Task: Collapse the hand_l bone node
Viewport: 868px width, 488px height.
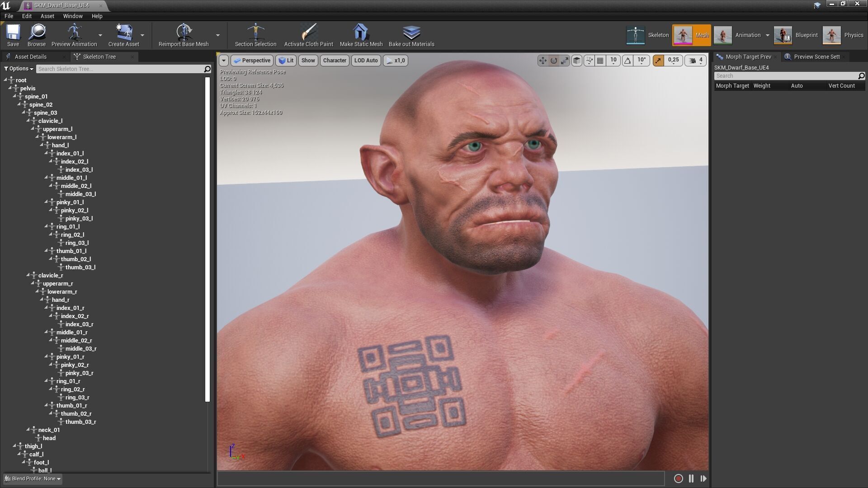Action: (x=42, y=145)
